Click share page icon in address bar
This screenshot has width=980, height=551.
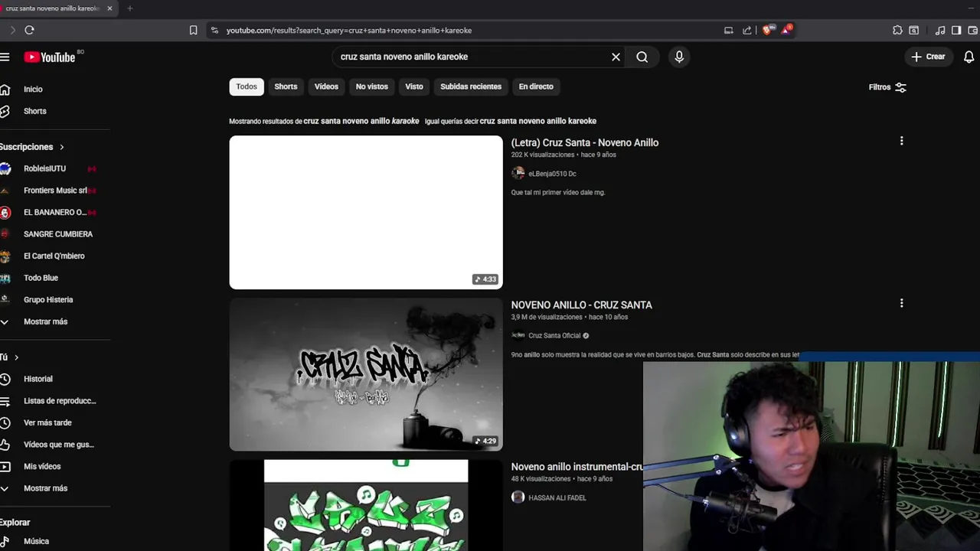(746, 31)
